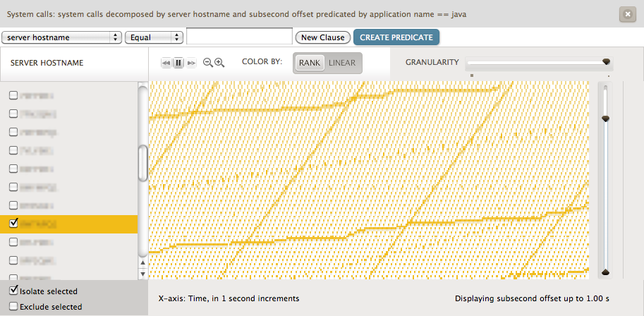The width and height of the screenshot is (644, 316).
Task: Select RANK color mode
Action: click(309, 63)
